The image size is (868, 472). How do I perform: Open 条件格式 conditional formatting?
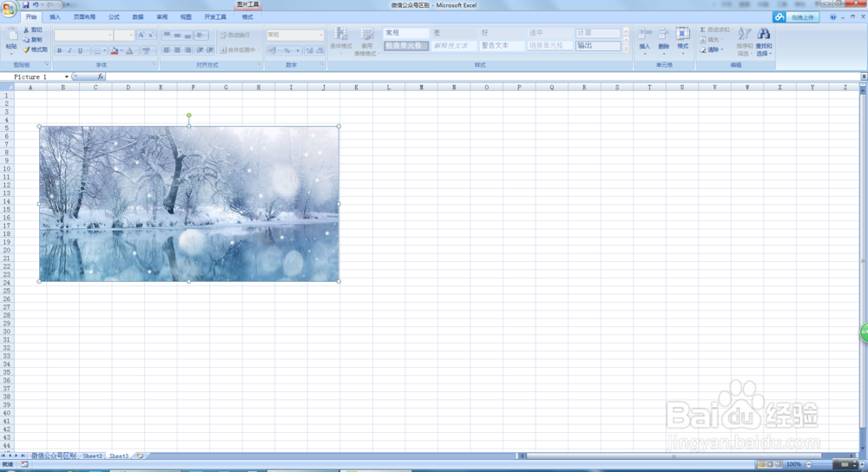pyautogui.click(x=341, y=41)
